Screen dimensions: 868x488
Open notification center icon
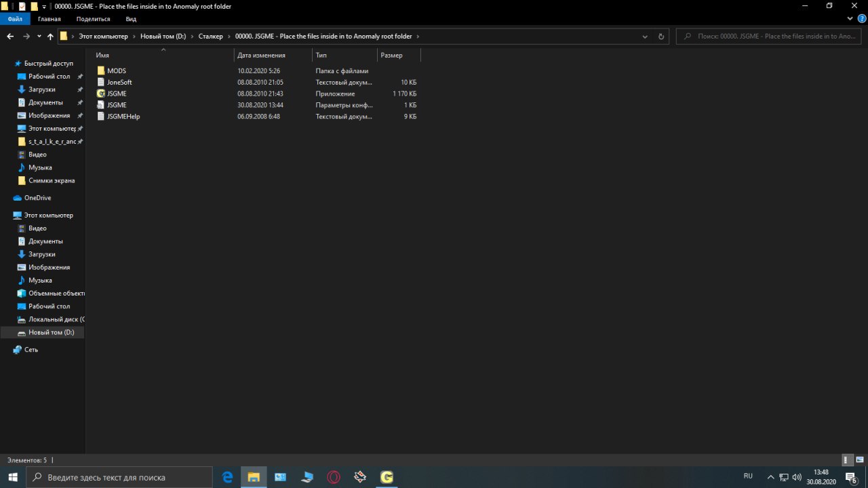(x=851, y=477)
